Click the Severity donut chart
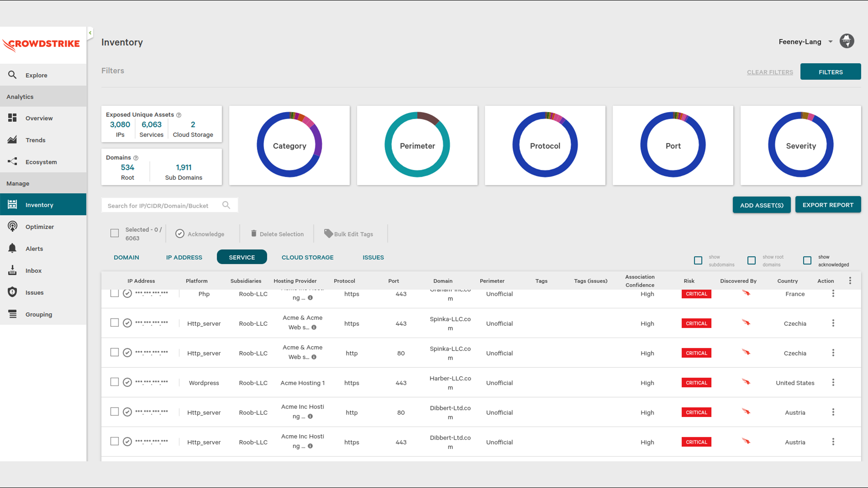This screenshot has width=868, height=488. pos(801,145)
